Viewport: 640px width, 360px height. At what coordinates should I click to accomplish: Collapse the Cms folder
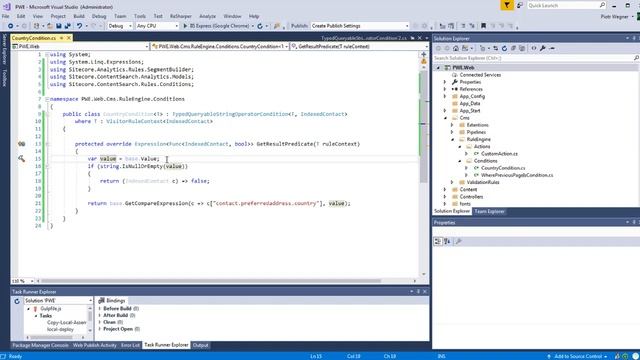click(445, 118)
